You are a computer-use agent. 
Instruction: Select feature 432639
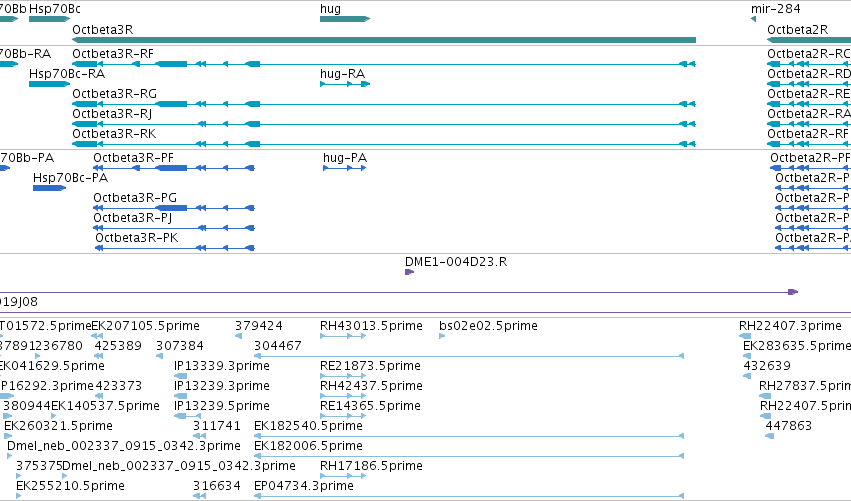(x=767, y=366)
